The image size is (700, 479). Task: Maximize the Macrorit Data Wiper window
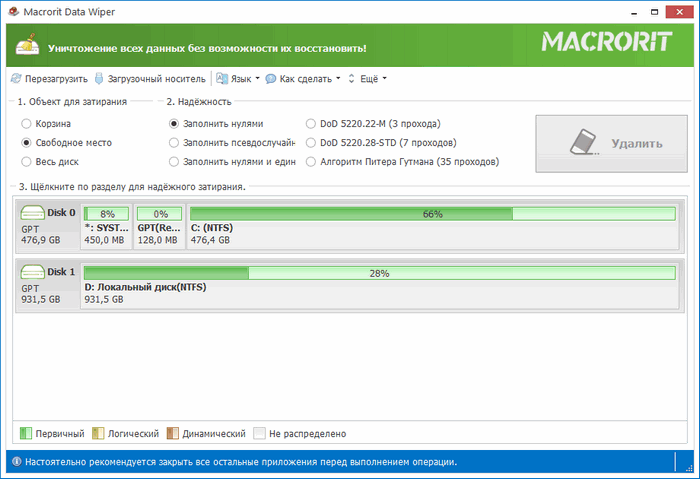click(654, 12)
